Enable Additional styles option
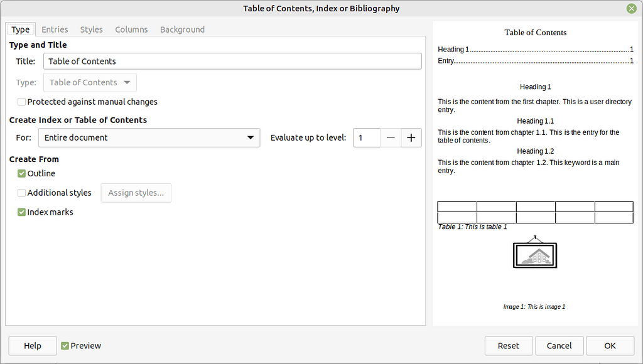The height and width of the screenshot is (364, 643). (21, 193)
